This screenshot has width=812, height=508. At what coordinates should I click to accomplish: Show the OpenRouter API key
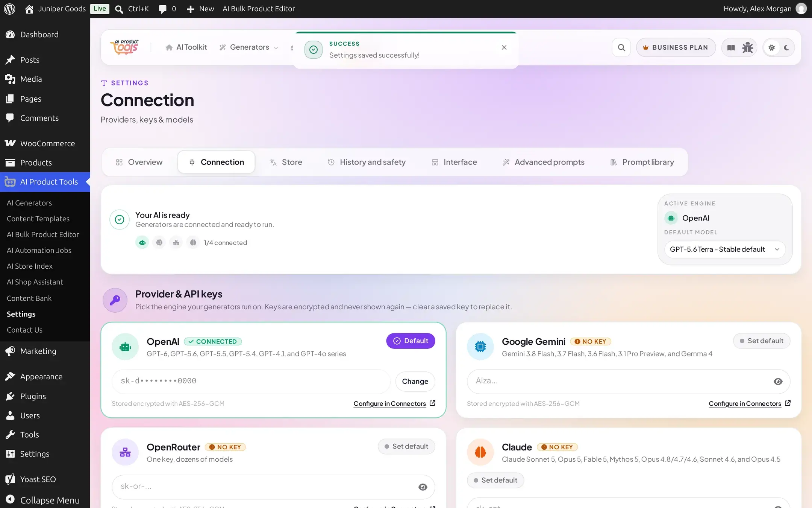point(423,487)
